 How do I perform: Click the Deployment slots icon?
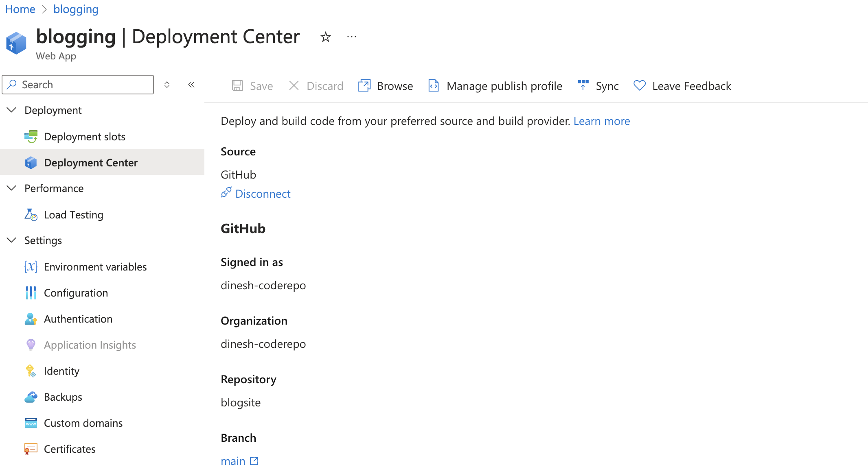pyautogui.click(x=31, y=136)
